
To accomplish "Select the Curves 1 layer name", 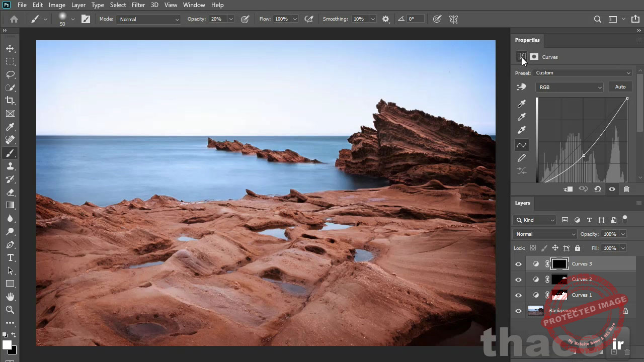I will 582,295.
